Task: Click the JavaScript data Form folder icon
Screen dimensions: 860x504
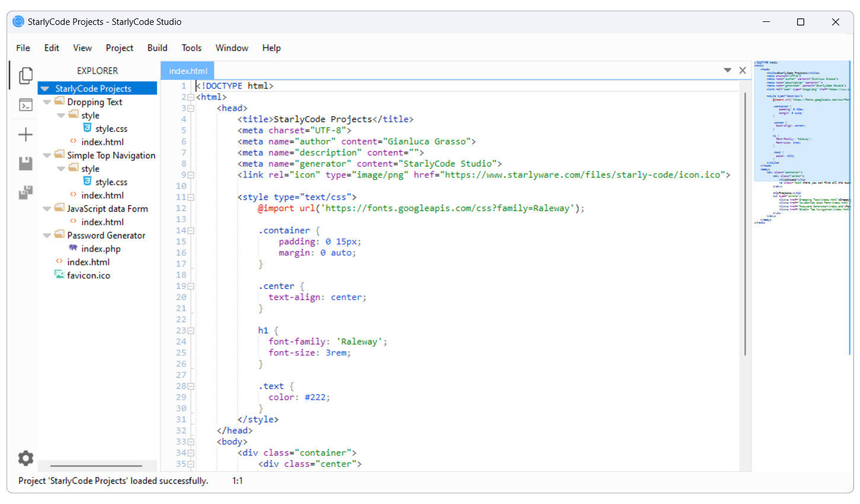Action: pyautogui.click(x=59, y=208)
